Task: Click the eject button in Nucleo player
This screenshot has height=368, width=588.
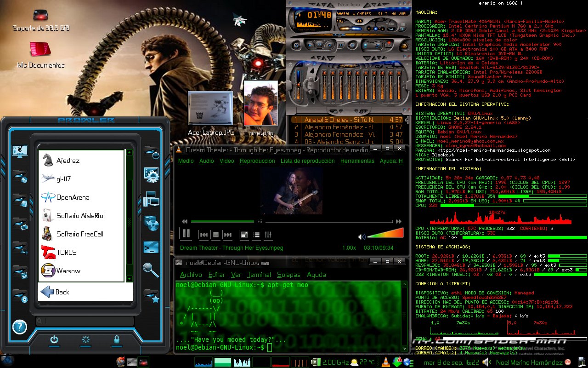Action: pyautogui.click(x=352, y=45)
